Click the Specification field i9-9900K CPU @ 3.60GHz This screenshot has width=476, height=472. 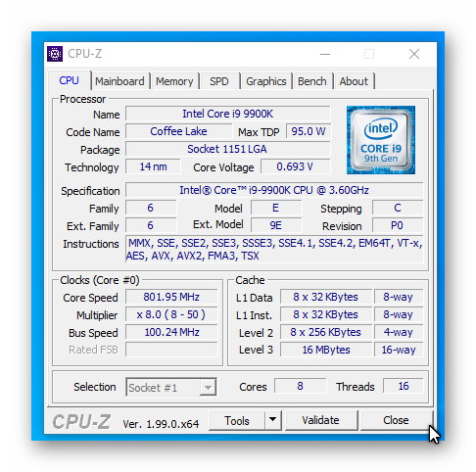[x=274, y=190]
